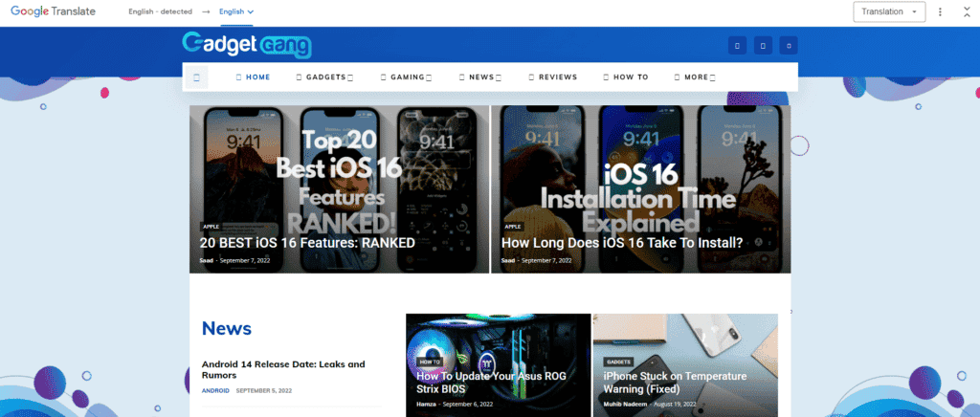Screen dimensions: 980x417
Task: Expand the Gadgets navigation menu
Action: click(324, 77)
